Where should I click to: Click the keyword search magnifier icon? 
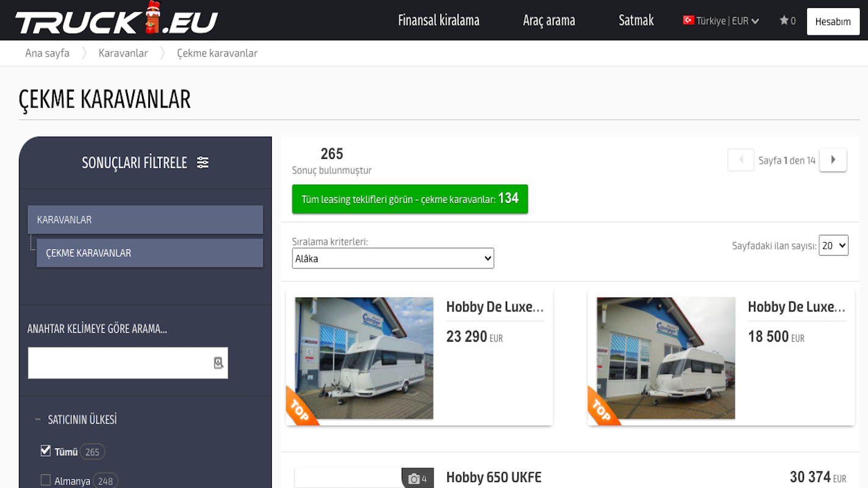pos(218,363)
